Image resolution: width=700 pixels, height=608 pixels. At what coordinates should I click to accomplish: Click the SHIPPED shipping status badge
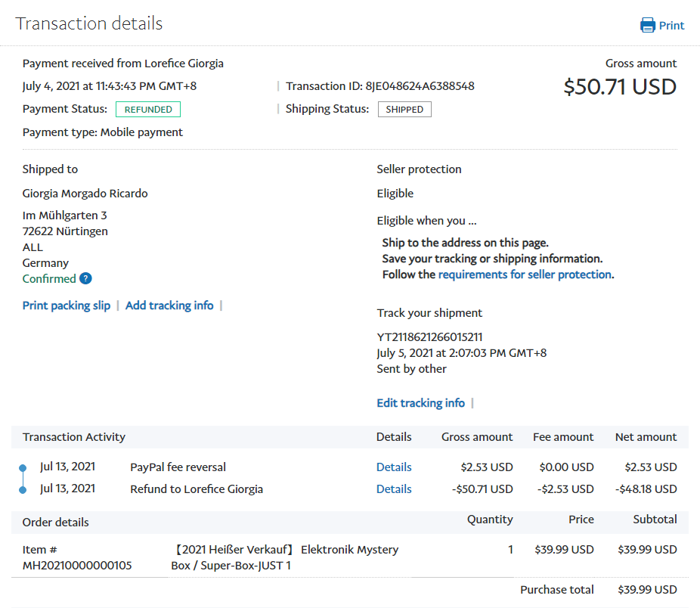(404, 110)
